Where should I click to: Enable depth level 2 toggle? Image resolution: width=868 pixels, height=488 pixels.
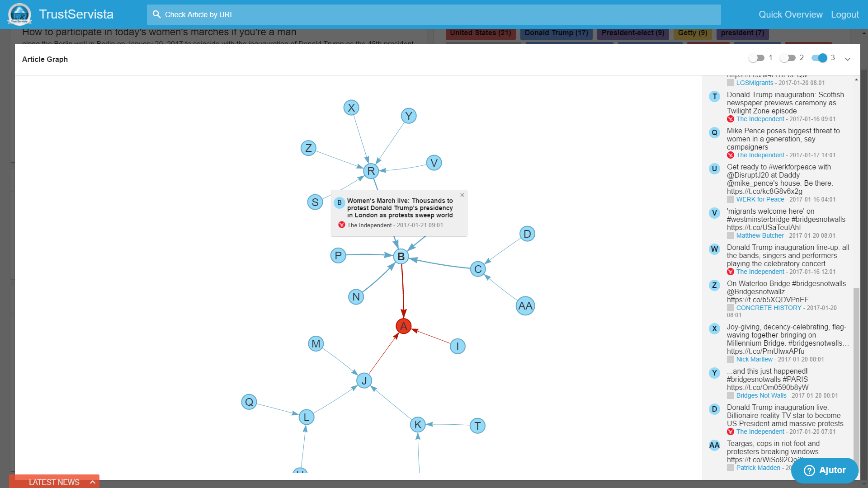coord(788,58)
